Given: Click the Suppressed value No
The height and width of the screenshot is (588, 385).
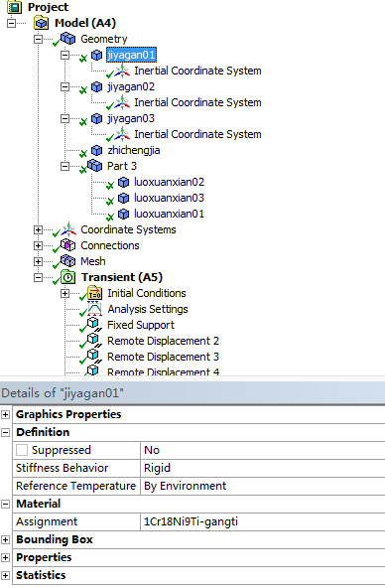Looking at the screenshot, I should click(263, 450).
